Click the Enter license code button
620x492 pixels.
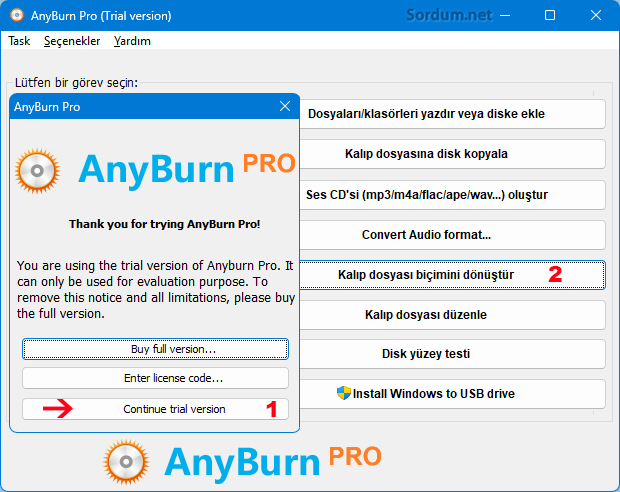(x=155, y=378)
